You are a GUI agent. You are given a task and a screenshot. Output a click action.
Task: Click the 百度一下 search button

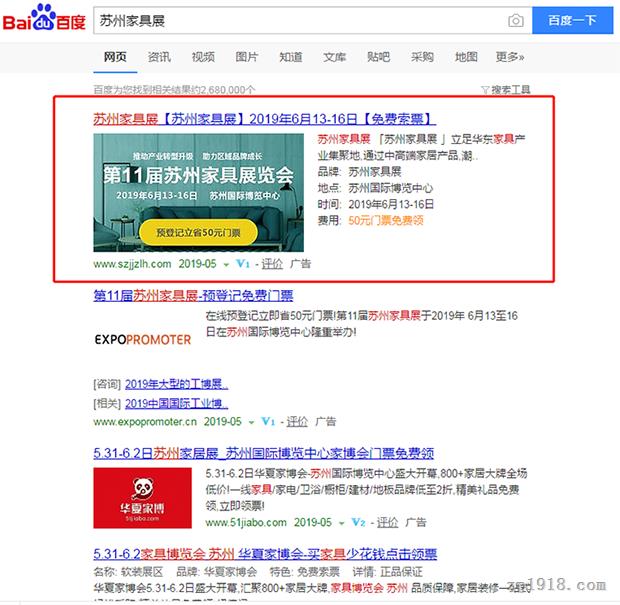click(572, 20)
